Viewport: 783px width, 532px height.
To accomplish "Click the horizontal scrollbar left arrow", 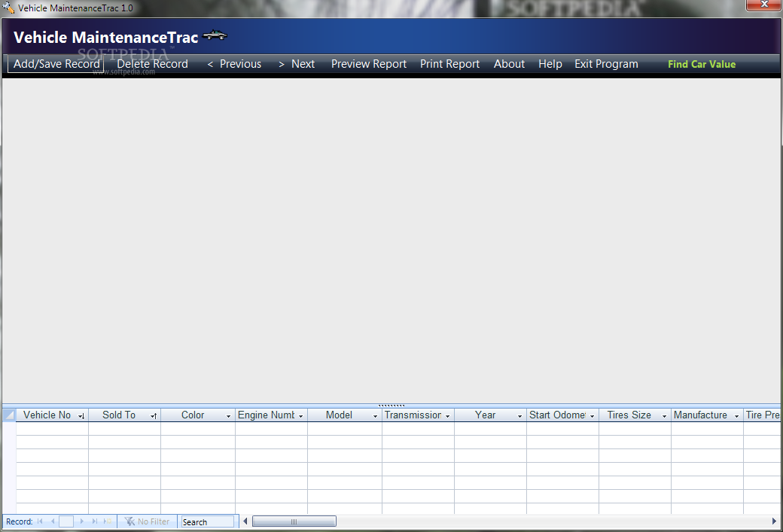I will pos(245,521).
